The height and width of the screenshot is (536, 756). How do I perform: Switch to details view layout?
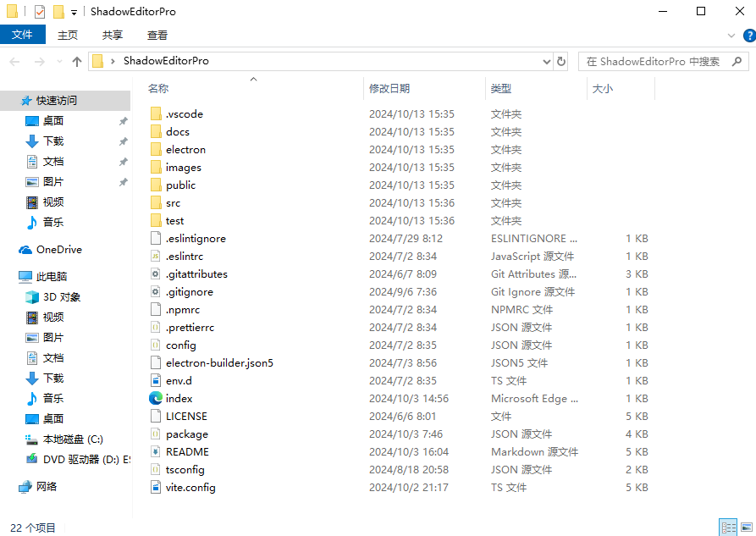coord(727,528)
